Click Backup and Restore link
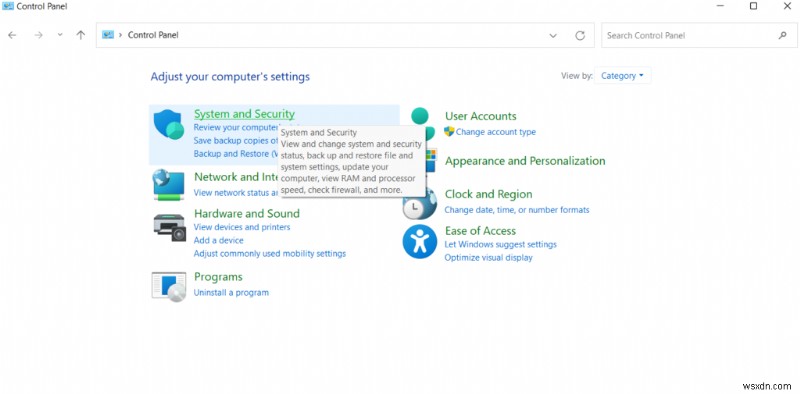This screenshot has width=800, height=394. coord(236,154)
